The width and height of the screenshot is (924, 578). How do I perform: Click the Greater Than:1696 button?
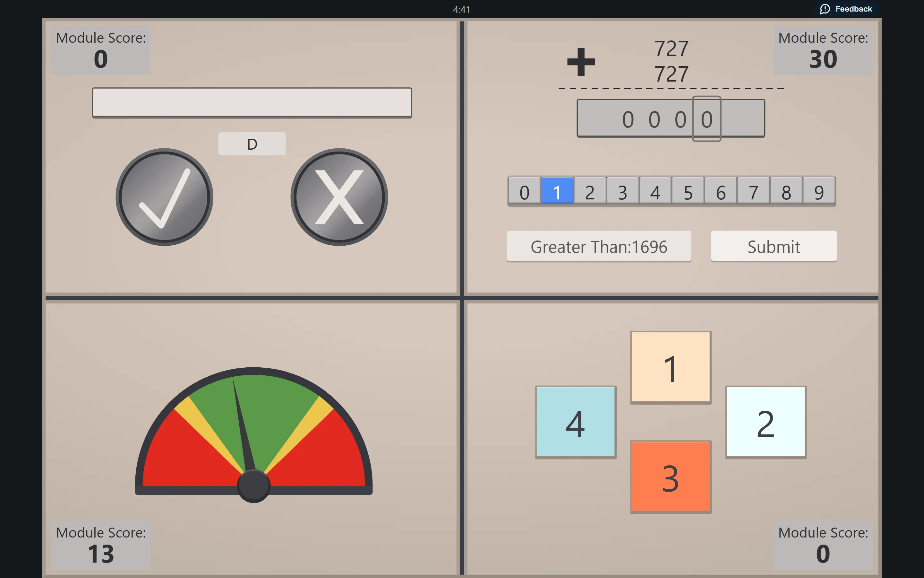point(599,247)
